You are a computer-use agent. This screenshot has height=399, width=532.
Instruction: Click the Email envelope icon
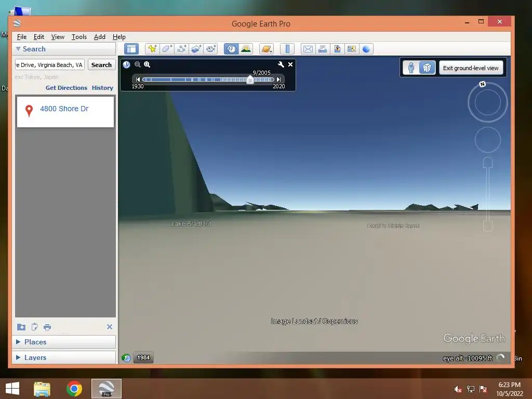click(308, 49)
